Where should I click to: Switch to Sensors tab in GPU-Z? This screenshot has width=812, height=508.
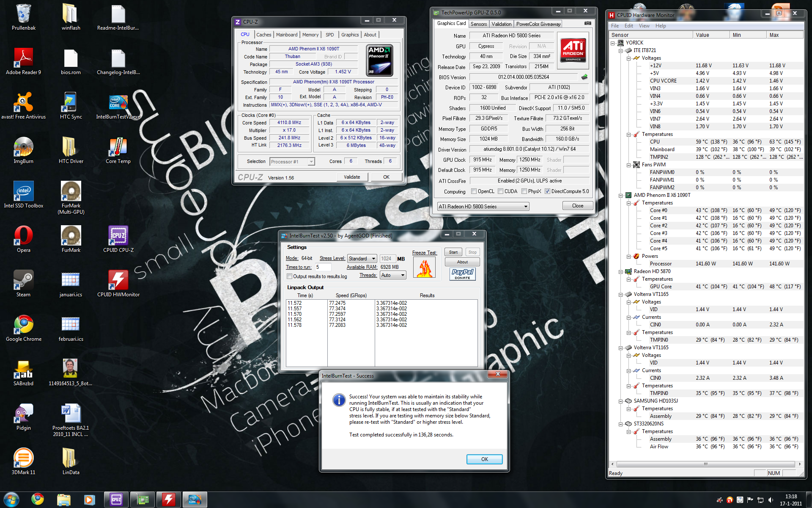tap(479, 24)
